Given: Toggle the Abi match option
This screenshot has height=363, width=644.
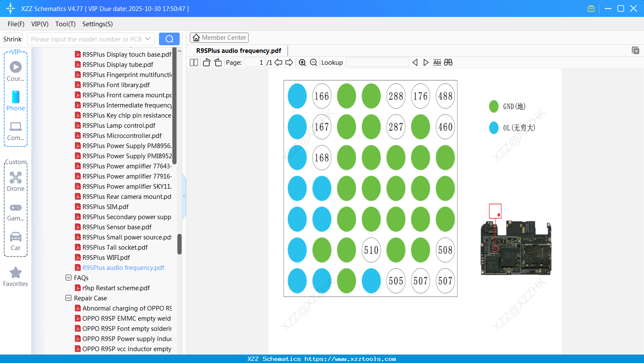Looking at the screenshot, I should tap(437, 63).
